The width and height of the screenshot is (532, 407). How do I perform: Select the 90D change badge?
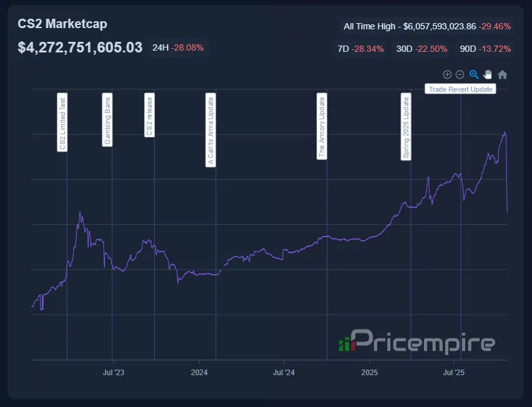coord(485,49)
